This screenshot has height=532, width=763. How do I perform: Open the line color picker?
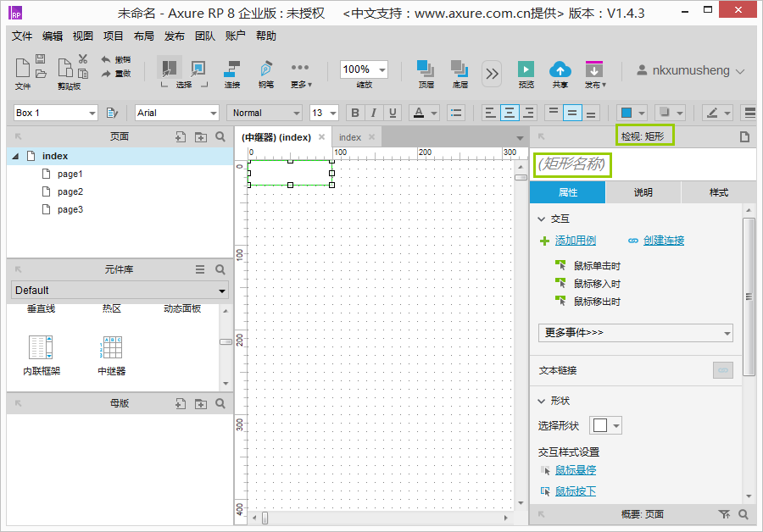(x=717, y=113)
